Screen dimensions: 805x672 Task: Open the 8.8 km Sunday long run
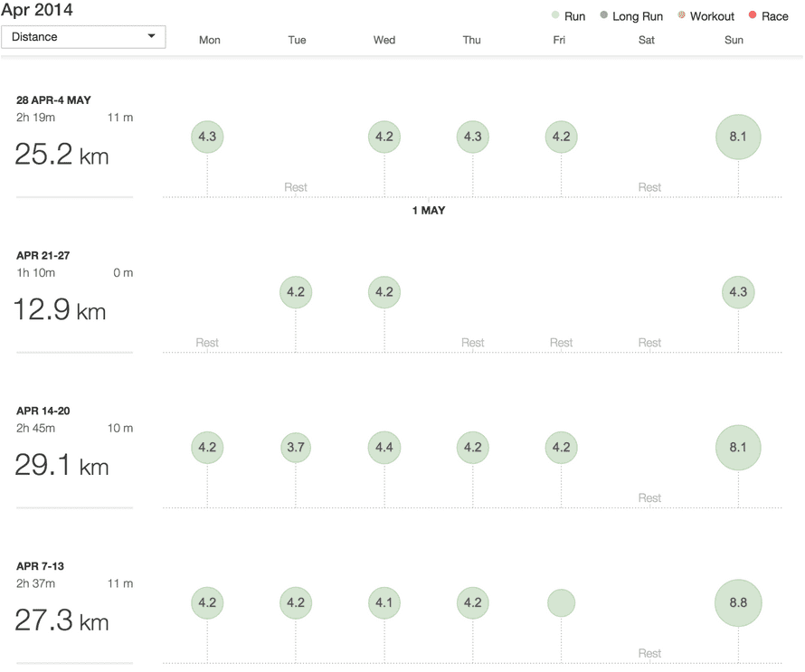click(x=738, y=602)
